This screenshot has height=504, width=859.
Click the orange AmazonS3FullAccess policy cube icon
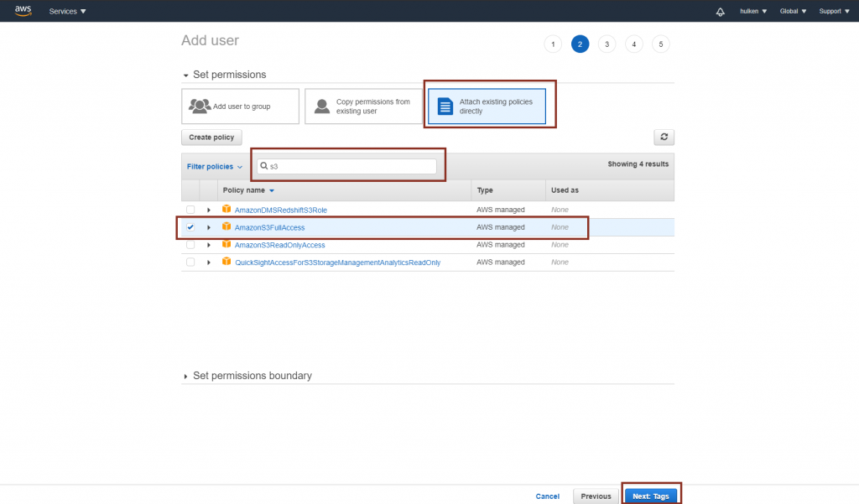click(x=226, y=227)
